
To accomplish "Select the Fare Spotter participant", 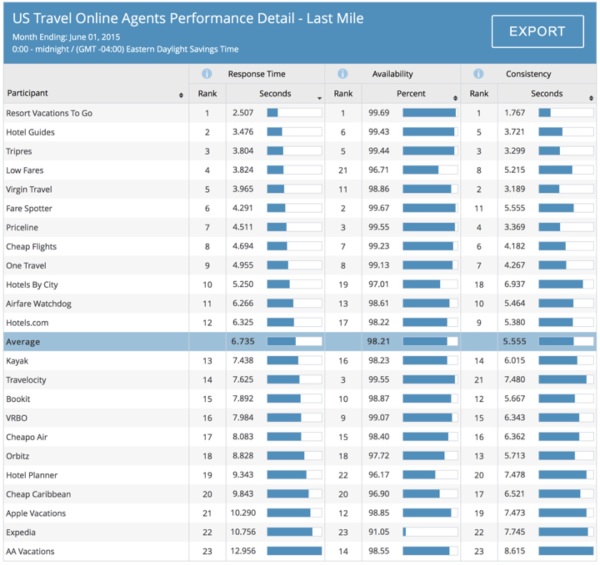I will click(x=29, y=208).
